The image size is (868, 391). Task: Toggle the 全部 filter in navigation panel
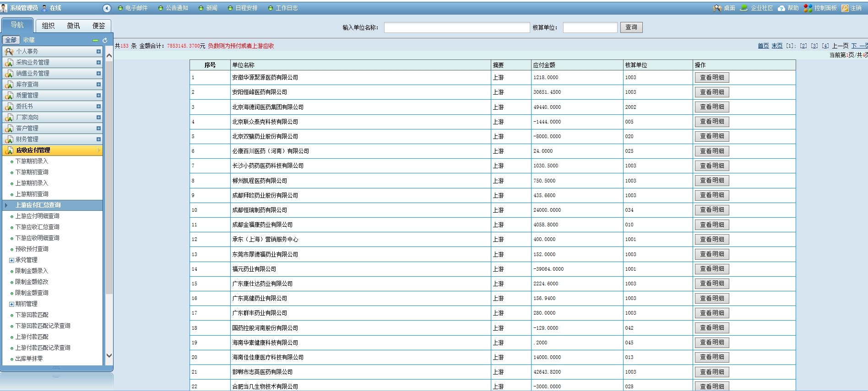click(x=11, y=40)
